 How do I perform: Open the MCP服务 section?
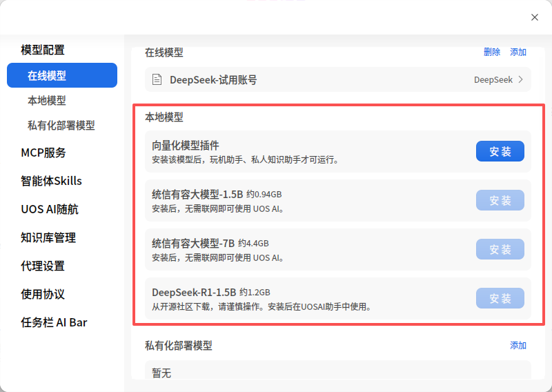(x=43, y=153)
